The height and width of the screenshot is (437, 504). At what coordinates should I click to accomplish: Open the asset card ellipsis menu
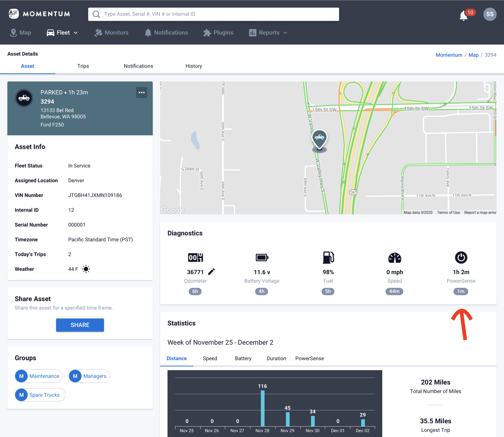coord(142,92)
